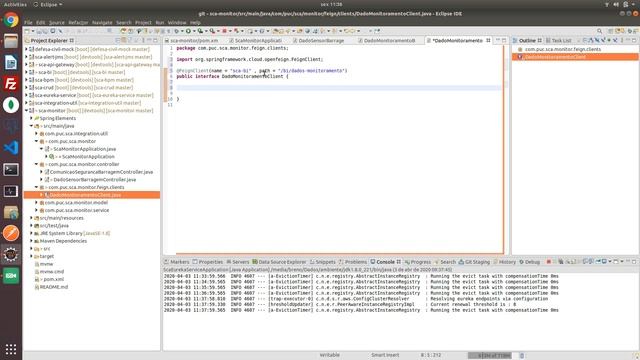Select the sca-eureka-service project
This screenshot has height=360, width=640.
(x=93, y=95)
